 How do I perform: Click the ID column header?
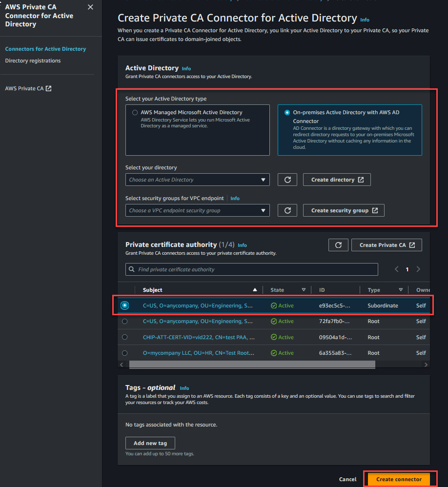(322, 290)
